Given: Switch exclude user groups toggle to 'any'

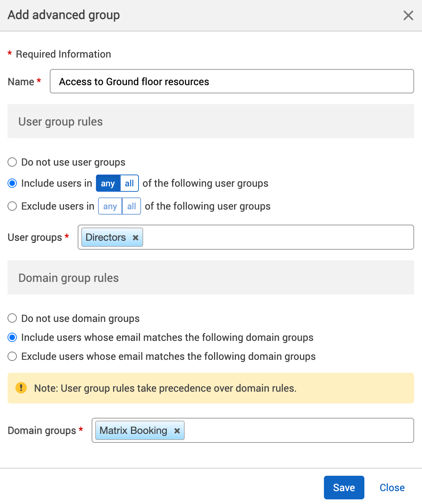Looking at the screenshot, I should (110, 206).
